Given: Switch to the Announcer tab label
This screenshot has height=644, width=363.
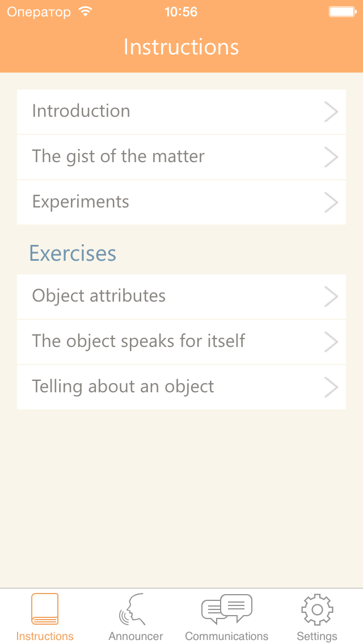Looking at the screenshot, I should point(136,636).
